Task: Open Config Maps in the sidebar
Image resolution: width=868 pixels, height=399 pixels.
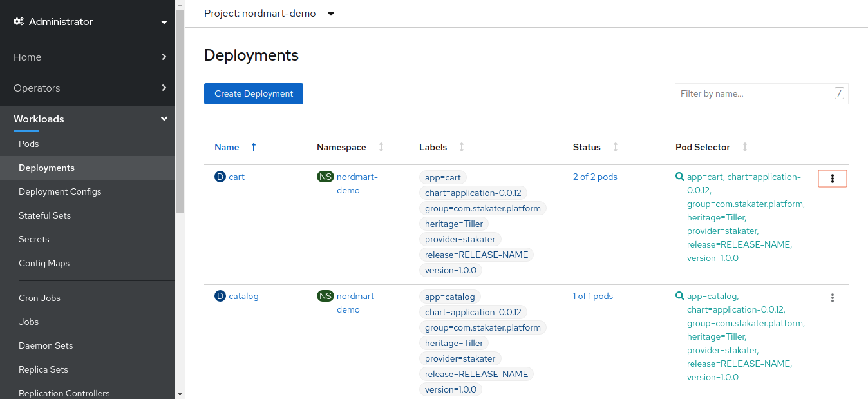Action: coord(88,263)
